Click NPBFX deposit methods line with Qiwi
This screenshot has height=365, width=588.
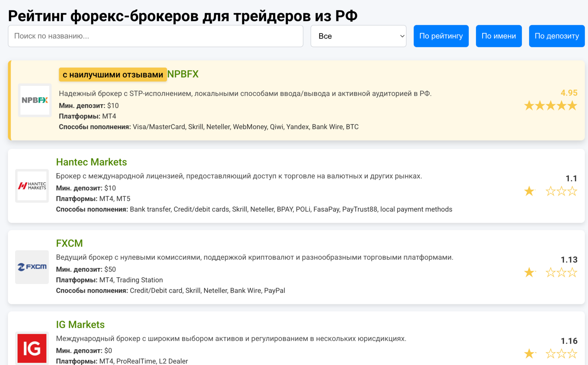click(x=209, y=127)
